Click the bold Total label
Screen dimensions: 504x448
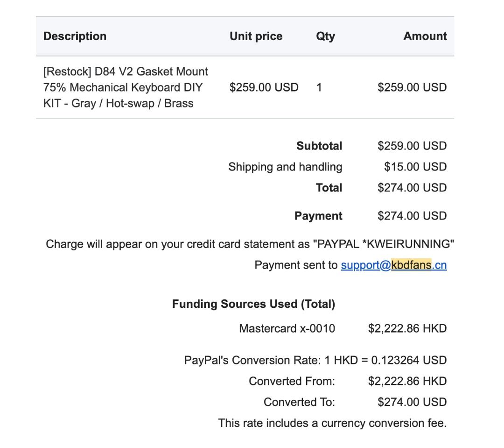coord(329,188)
